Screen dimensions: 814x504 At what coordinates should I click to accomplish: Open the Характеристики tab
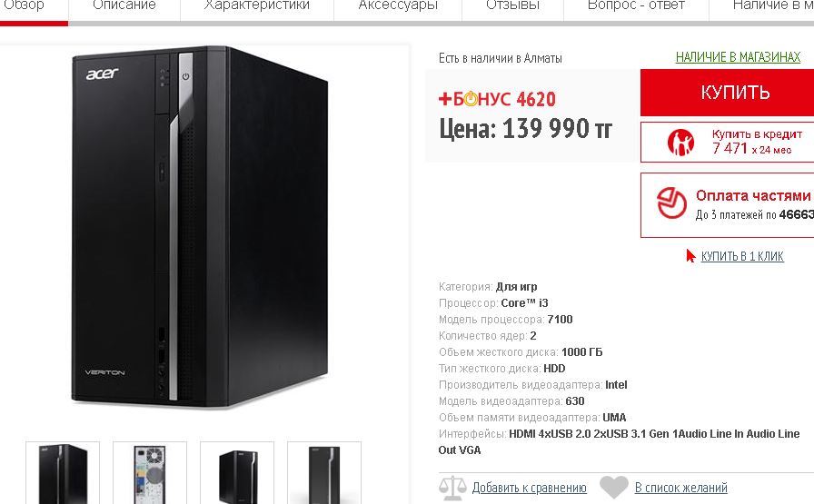(x=257, y=5)
